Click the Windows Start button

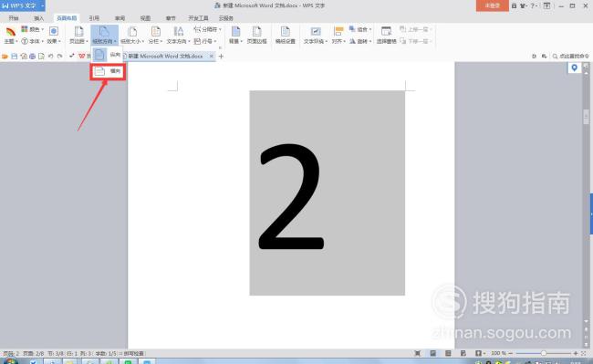point(11,361)
